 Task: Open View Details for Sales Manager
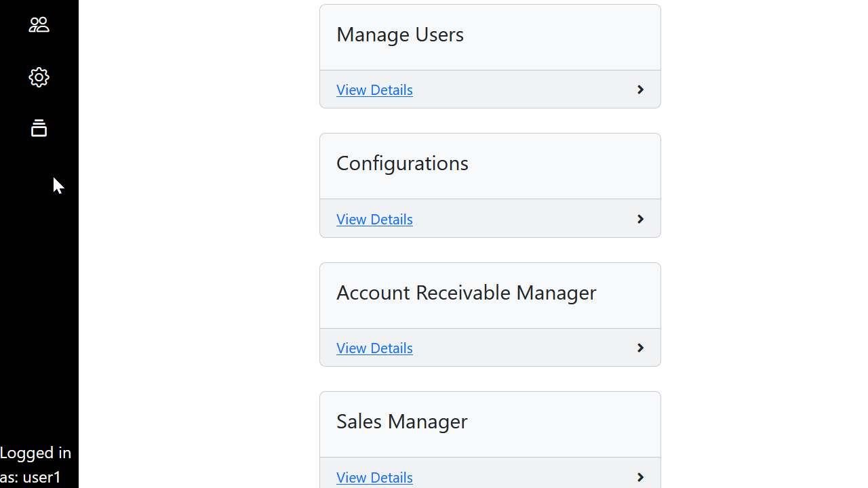pyautogui.click(x=374, y=477)
